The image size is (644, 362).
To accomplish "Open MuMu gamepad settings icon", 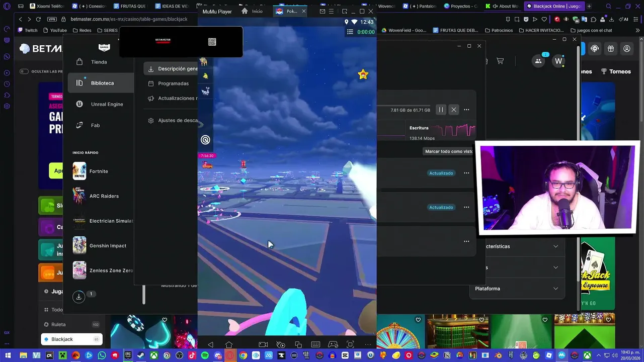I will tap(333, 344).
